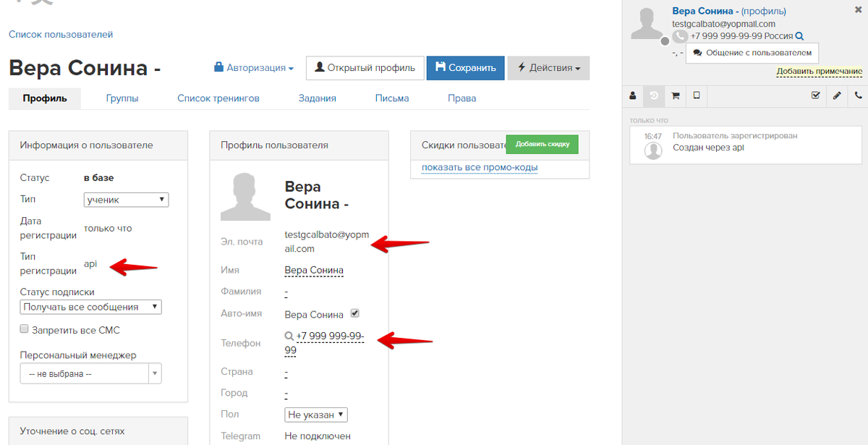
Task: Open Список пользователей link
Action: click(61, 34)
